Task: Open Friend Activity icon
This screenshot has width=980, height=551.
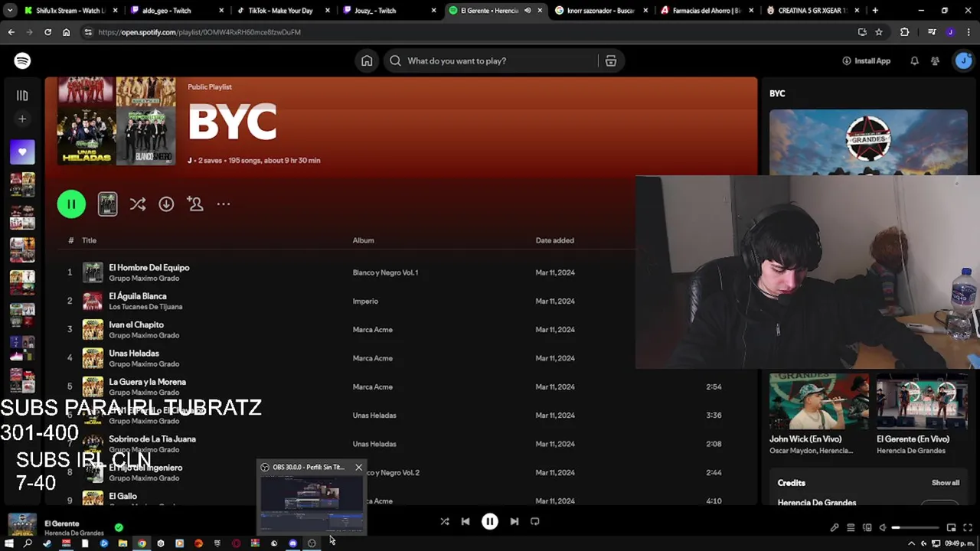Action: tap(935, 60)
